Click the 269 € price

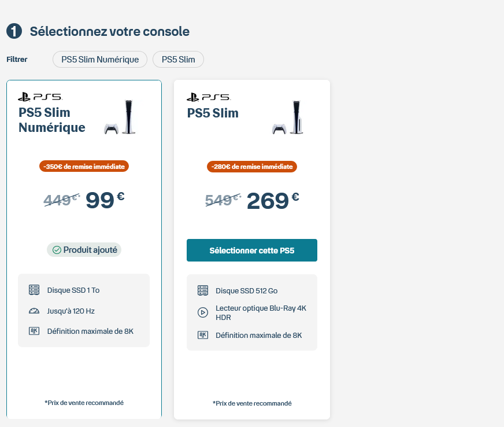tap(273, 201)
